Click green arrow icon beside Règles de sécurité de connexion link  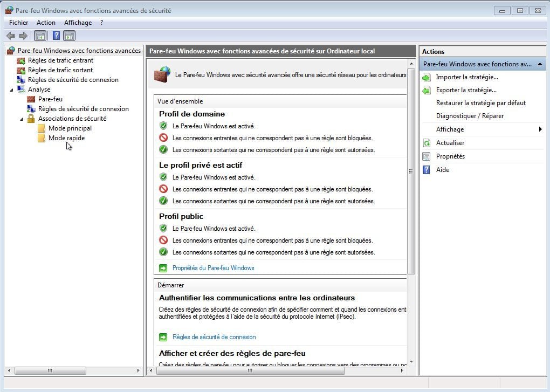(163, 338)
